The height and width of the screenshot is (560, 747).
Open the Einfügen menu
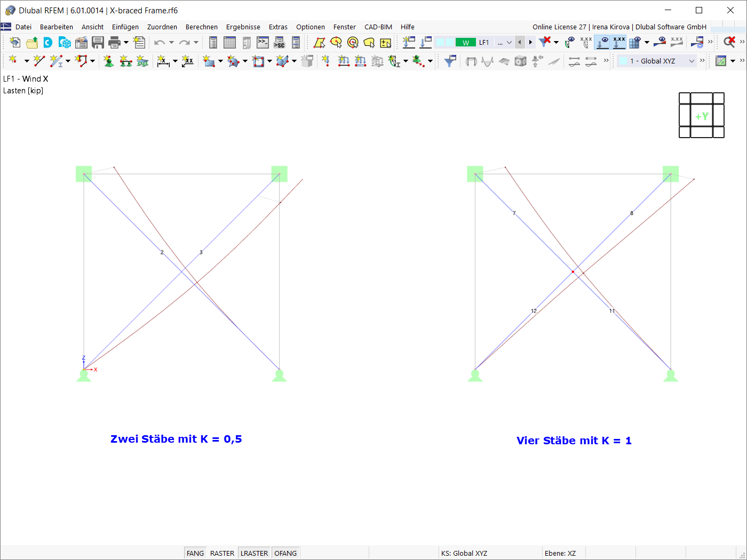[x=125, y=27]
